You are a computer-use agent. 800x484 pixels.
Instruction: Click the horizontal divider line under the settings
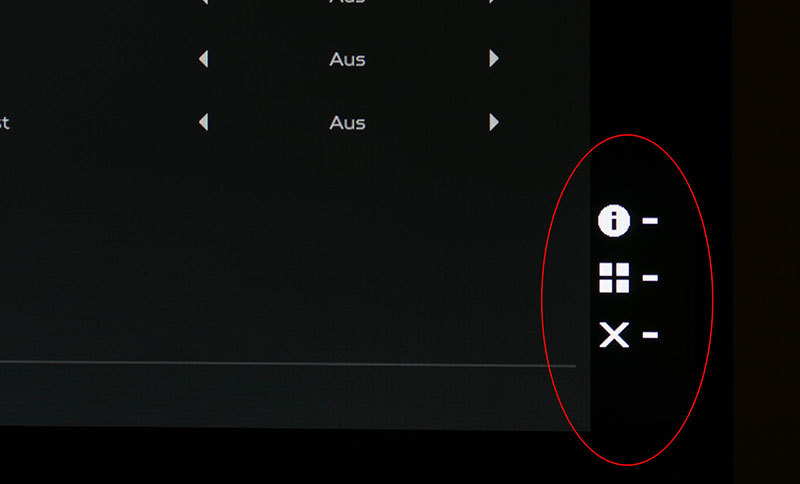coord(288,364)
